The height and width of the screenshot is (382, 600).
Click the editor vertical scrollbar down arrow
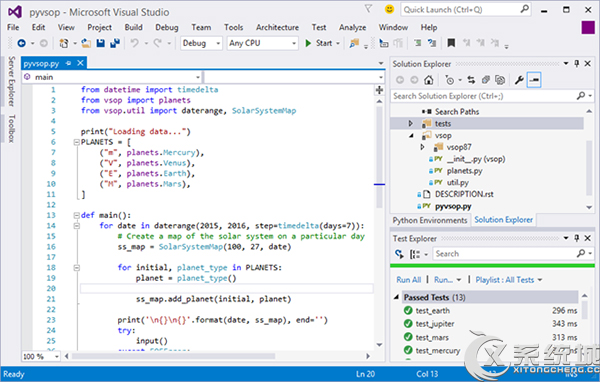[380, 345]
